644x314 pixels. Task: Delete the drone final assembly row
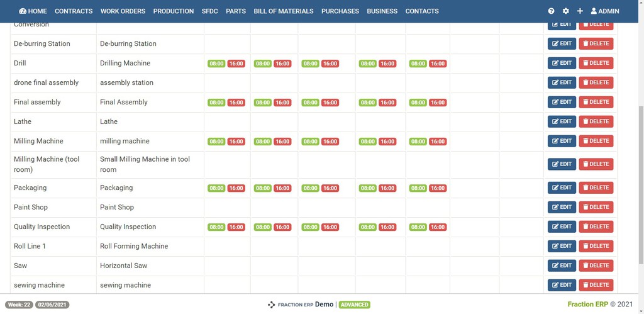click(x=596, y=82)
